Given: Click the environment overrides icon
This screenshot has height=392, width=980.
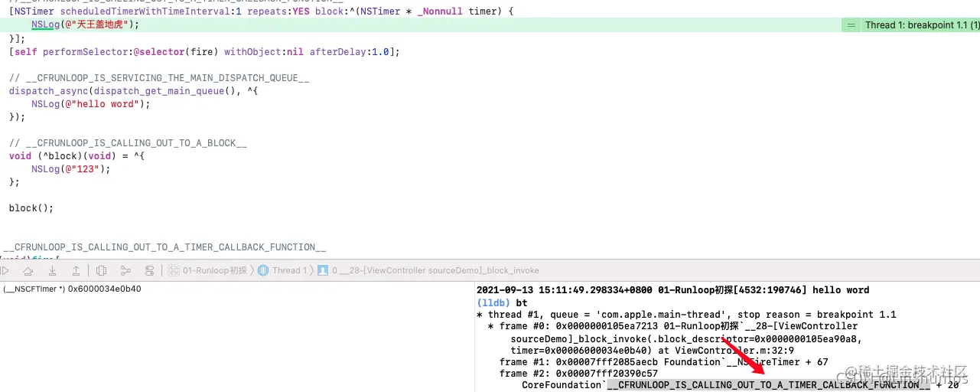Looking at the screenshot, I should (149, 270).
